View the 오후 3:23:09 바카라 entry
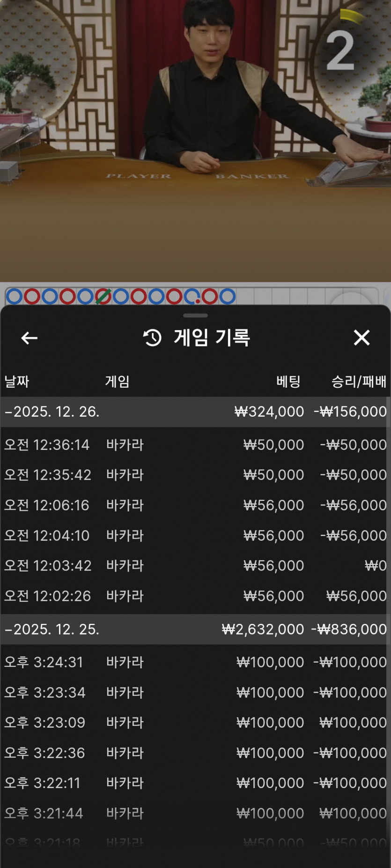391x868 pixels. pos(195,723)
